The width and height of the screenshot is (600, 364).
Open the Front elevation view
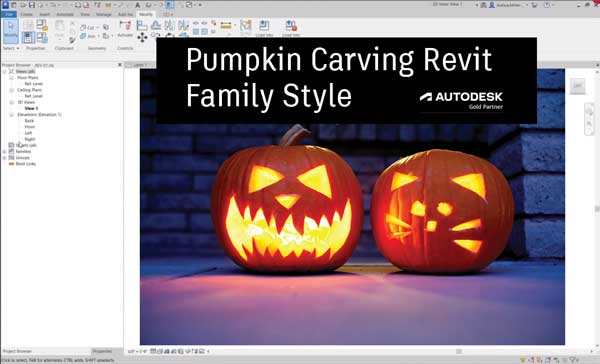point(29,127)
